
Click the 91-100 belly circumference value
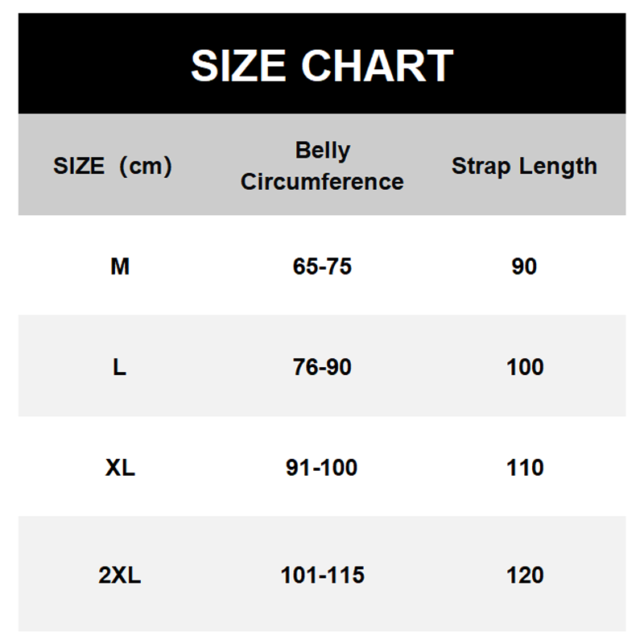point(322,468)
